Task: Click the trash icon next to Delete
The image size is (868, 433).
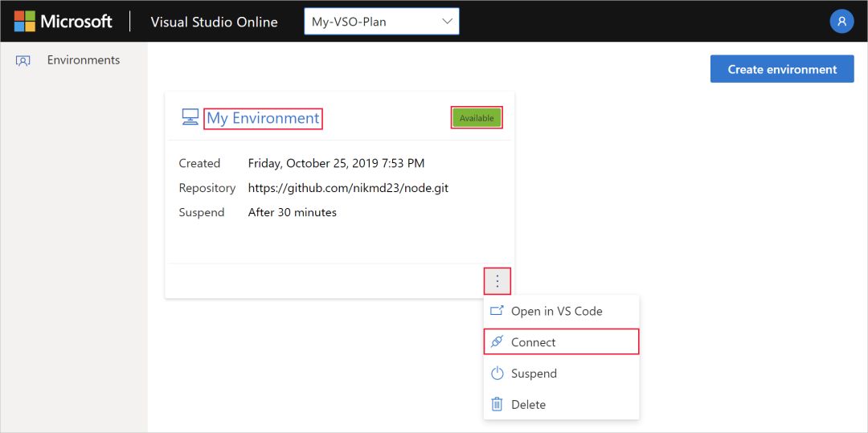Action: pyautogui.click(x=497, y=404)
